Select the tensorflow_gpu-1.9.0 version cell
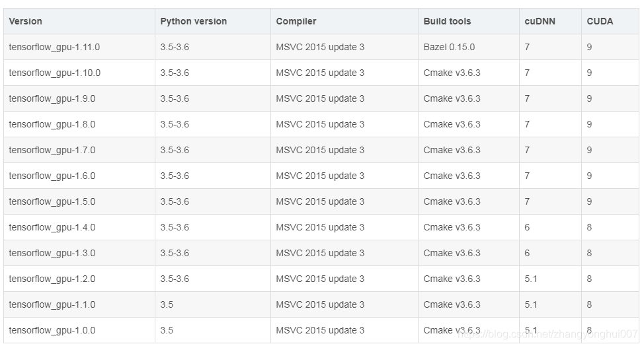This screenshot has height=346, width=644. pyautogui.click(x=52, y=98)
